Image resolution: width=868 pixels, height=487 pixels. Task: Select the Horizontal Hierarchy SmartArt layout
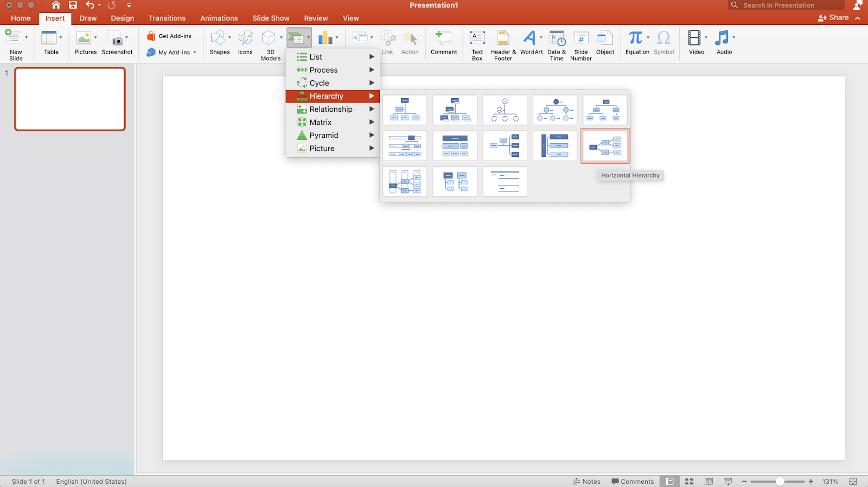[605, 146]
